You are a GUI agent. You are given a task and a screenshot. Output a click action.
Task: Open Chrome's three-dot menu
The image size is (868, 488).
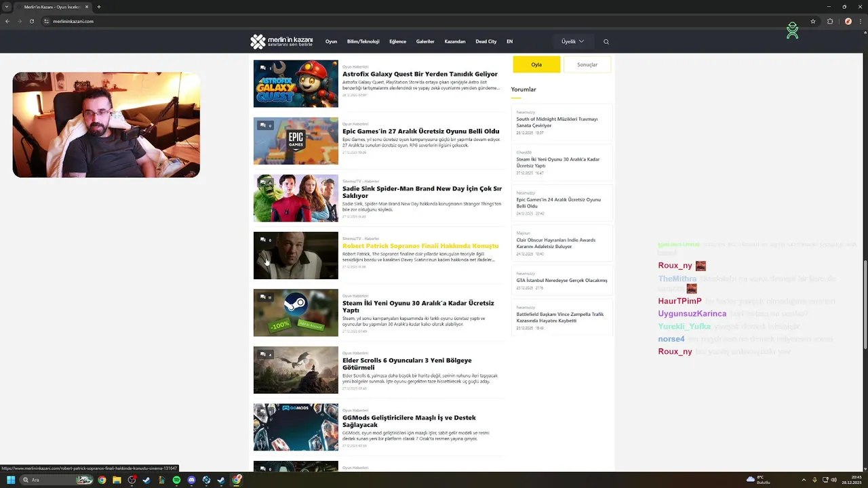click(860, 21)
